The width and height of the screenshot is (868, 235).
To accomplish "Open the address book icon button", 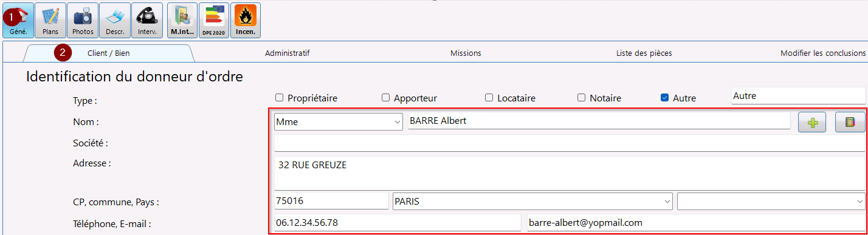I will point(850,122).
